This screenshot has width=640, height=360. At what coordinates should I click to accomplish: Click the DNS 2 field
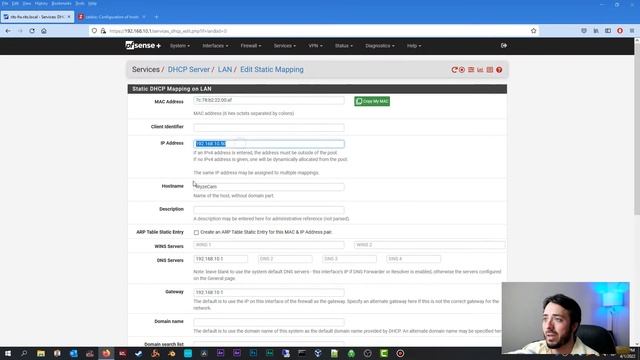click(x=285, y=259)
